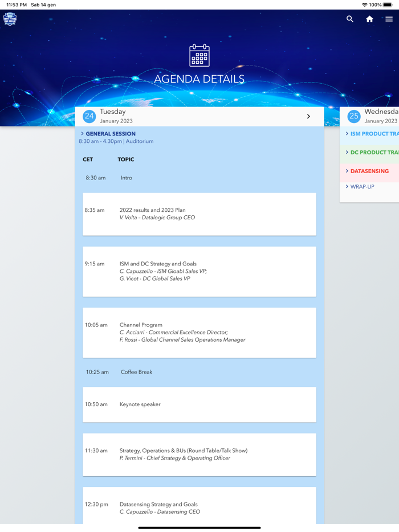Click the 10:50 am time label
The width and height of the screenshot is (399, 532).
pos(96,404)
